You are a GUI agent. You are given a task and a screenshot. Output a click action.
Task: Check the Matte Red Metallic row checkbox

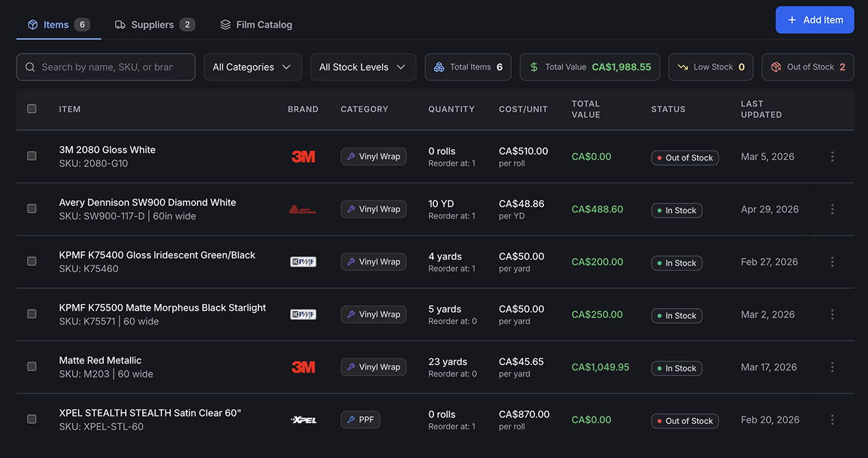(31, 366)
